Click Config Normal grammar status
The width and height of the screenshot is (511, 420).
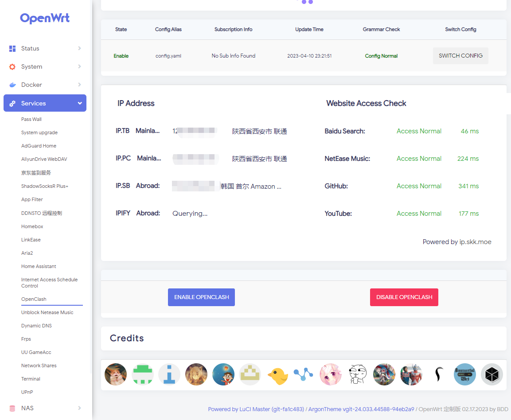[381, 56]
